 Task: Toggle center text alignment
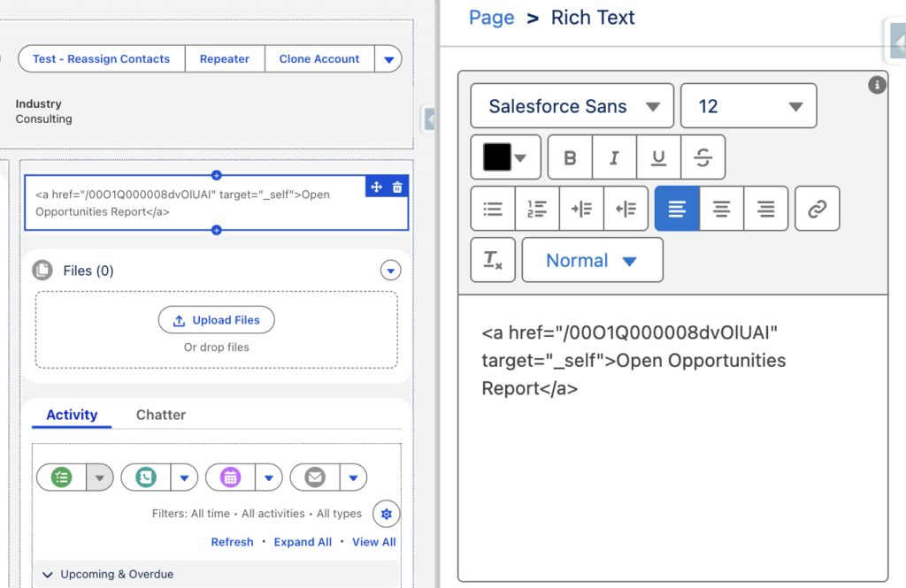pyautogui.click(x=722, y=209)
